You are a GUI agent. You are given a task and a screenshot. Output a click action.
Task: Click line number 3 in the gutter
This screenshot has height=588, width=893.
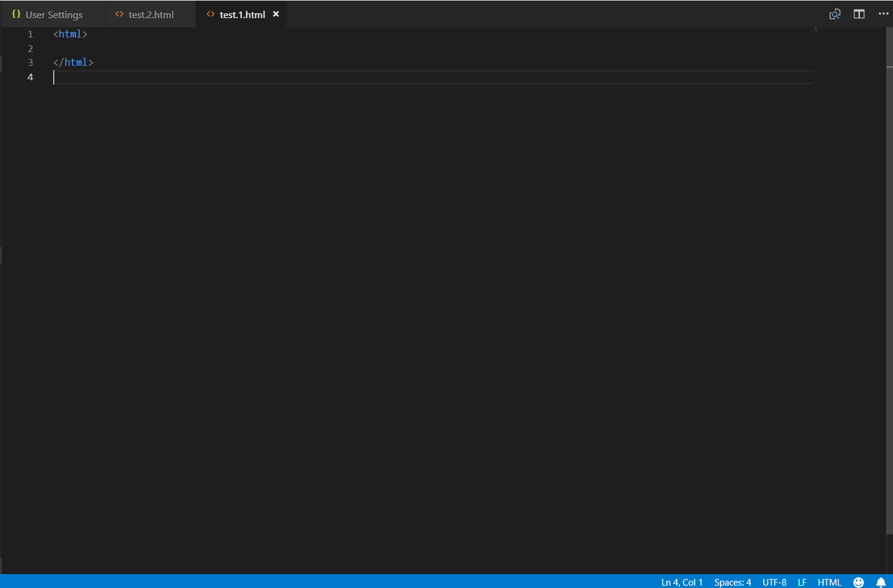tap(30, 62)
